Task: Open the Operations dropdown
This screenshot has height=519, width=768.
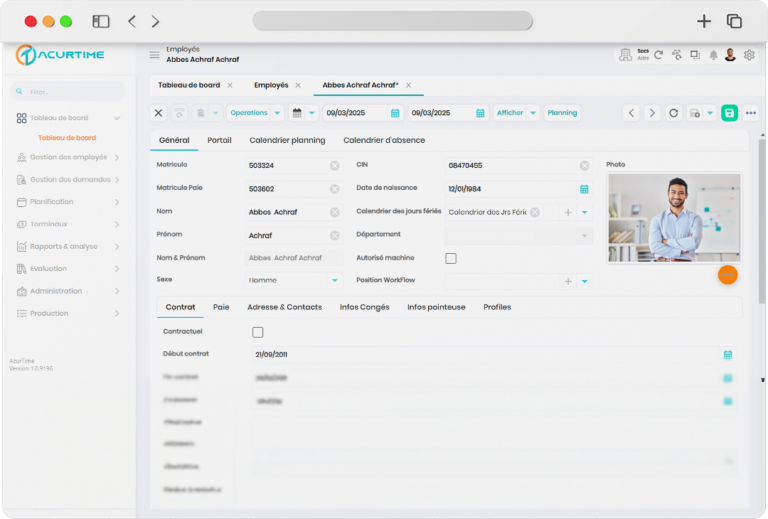Action: (254, 113)
